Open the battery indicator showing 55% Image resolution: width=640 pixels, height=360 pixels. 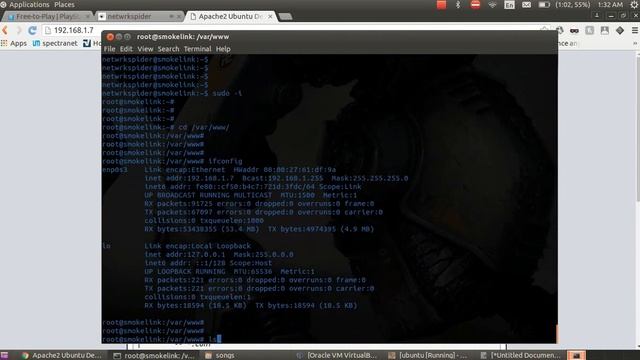[564, 5]
